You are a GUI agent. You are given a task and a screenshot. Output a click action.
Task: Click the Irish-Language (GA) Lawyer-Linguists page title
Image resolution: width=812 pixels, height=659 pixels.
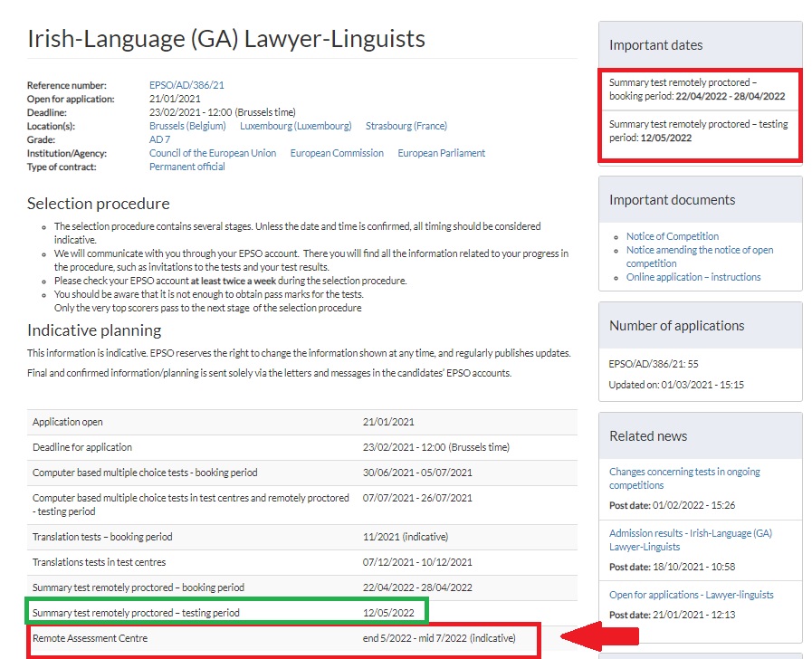click(226, 39)
